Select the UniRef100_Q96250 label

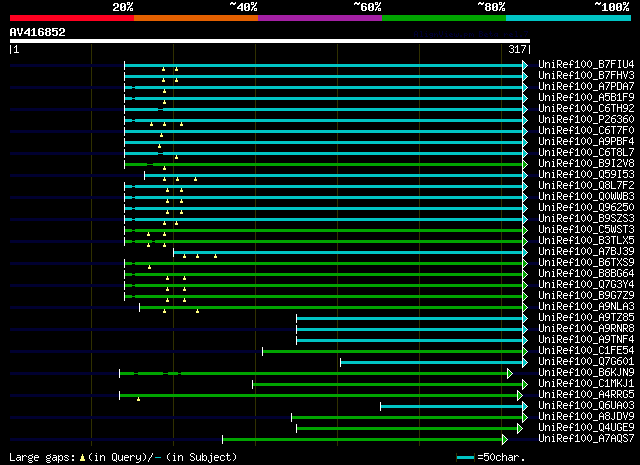pyautogui.click(x=586, y=208)
